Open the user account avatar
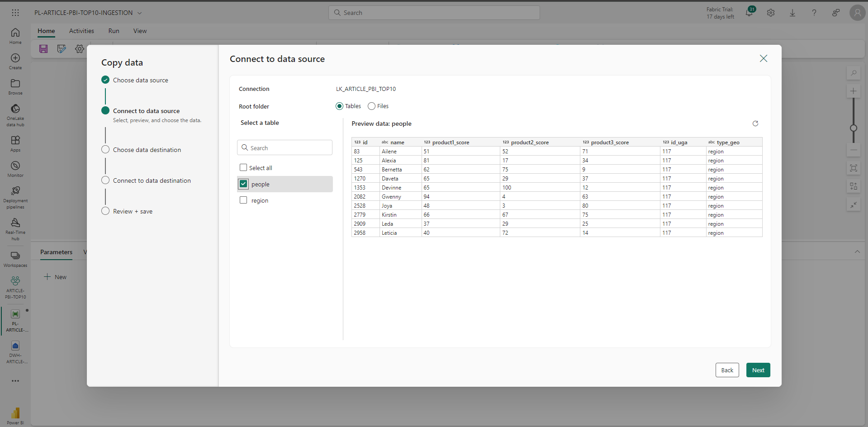 pos(858,13)
